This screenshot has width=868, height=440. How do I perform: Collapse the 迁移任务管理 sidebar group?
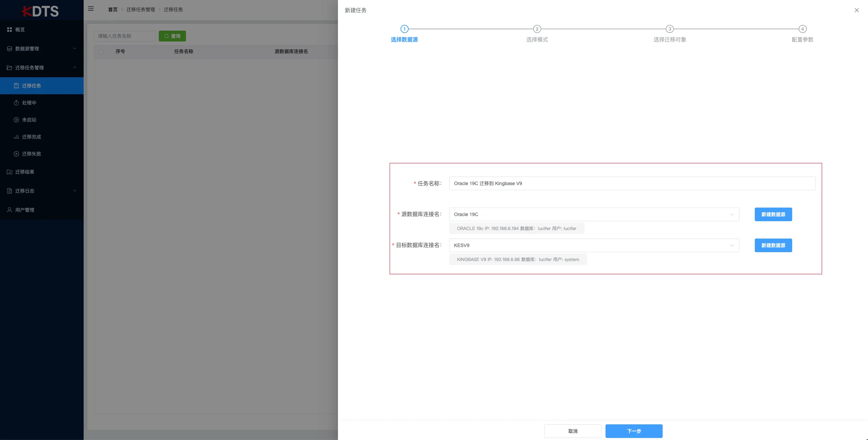(x=75, y=68)
